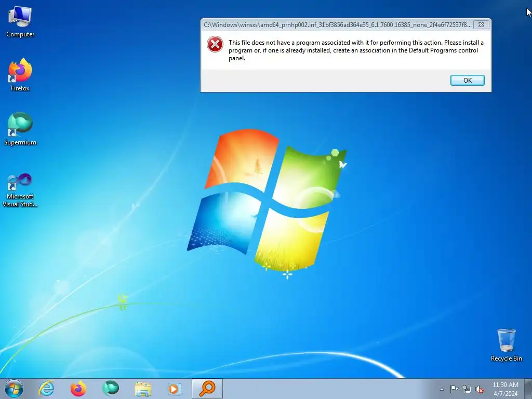Click the Show desktop strip
The height and width of the screenshot is (399, 532).
point(528,389)
